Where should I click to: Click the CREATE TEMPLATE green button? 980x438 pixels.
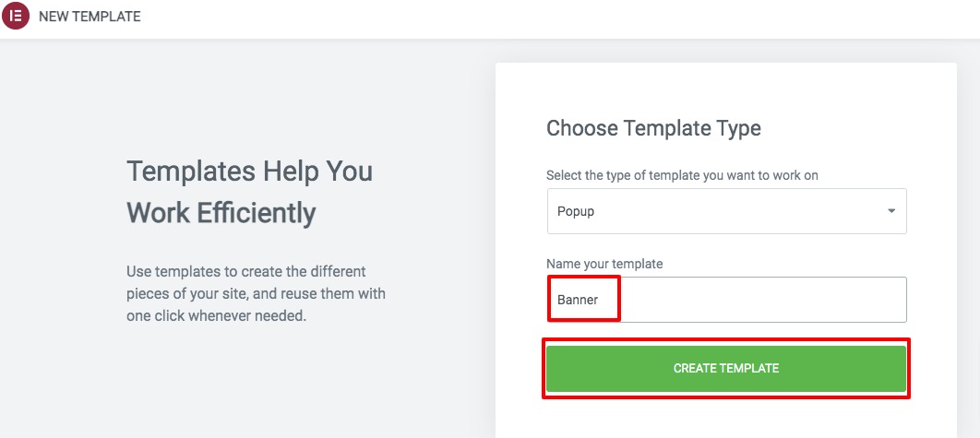[725, 369]
